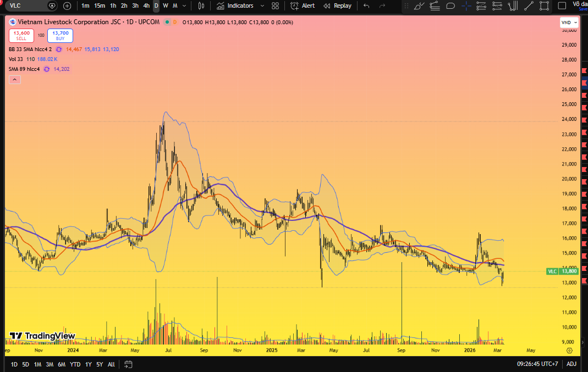Select the BB 33 SMA hlcc4 legend

pyautogui.click(x=30, y=49)
